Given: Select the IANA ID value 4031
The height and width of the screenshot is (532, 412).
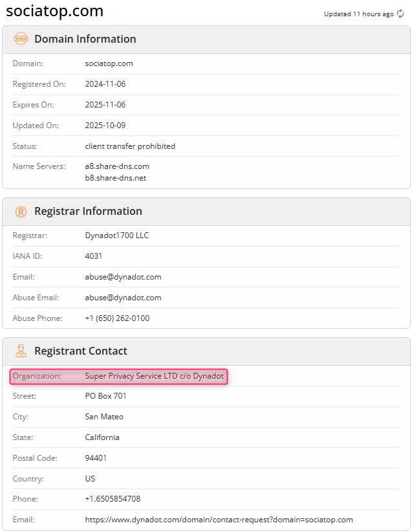Looking at the screenshot, I should coord(94,256).
